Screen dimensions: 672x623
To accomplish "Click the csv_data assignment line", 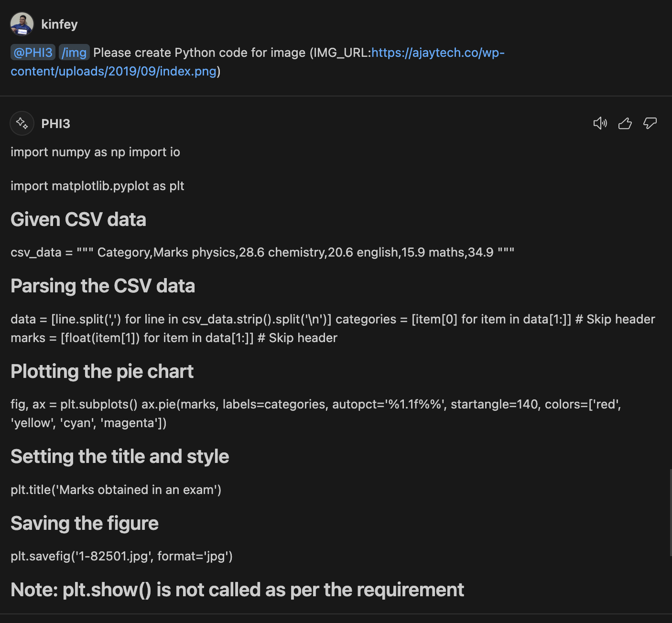I will click(x=262, y=252).
